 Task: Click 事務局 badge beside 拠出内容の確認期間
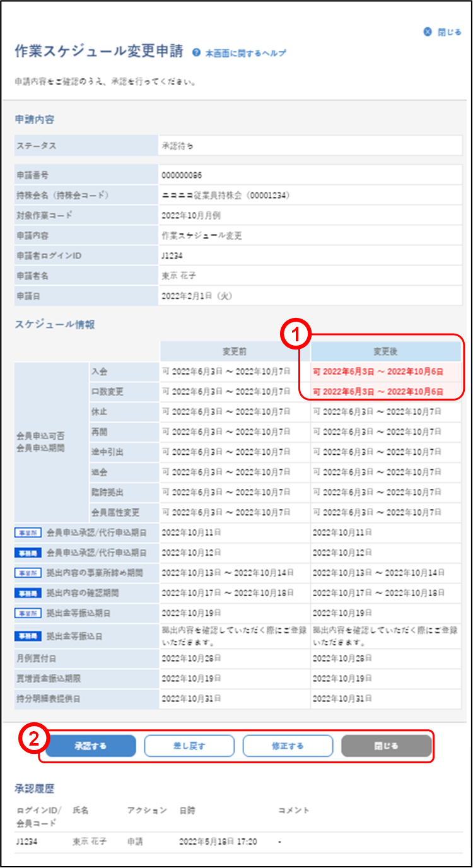pos(28,593)
